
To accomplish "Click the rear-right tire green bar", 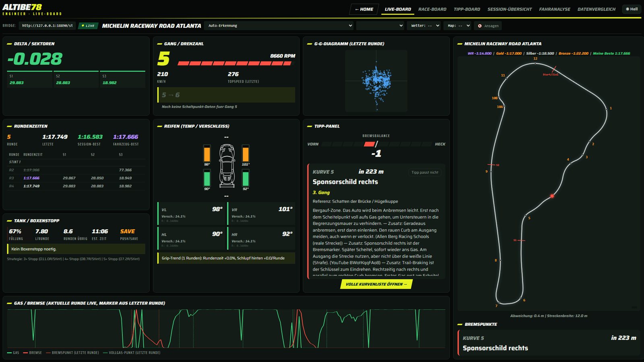I will (246, 178).
